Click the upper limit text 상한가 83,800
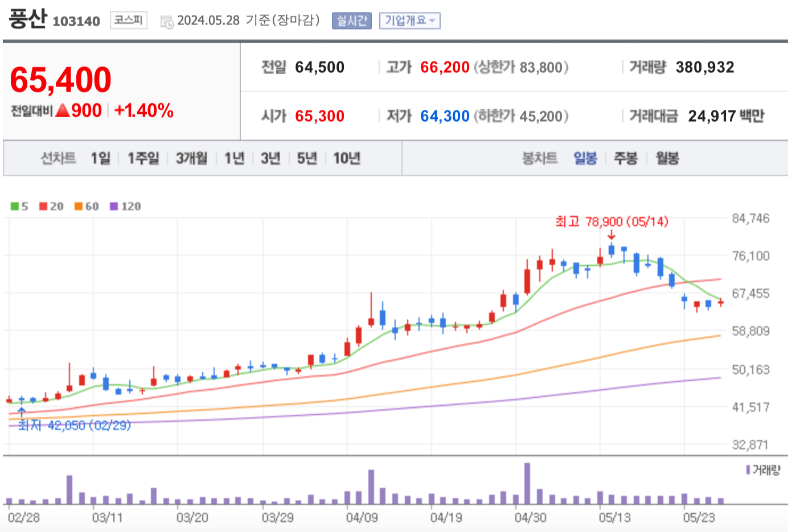Screen dimensions: 788x532 point(521,67)
